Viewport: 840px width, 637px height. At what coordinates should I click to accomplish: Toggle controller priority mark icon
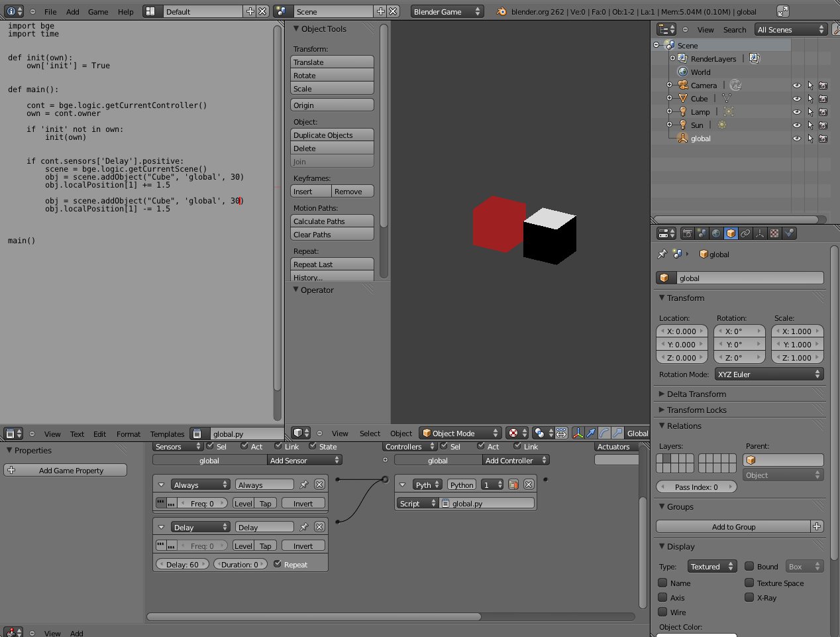(513, 485)
